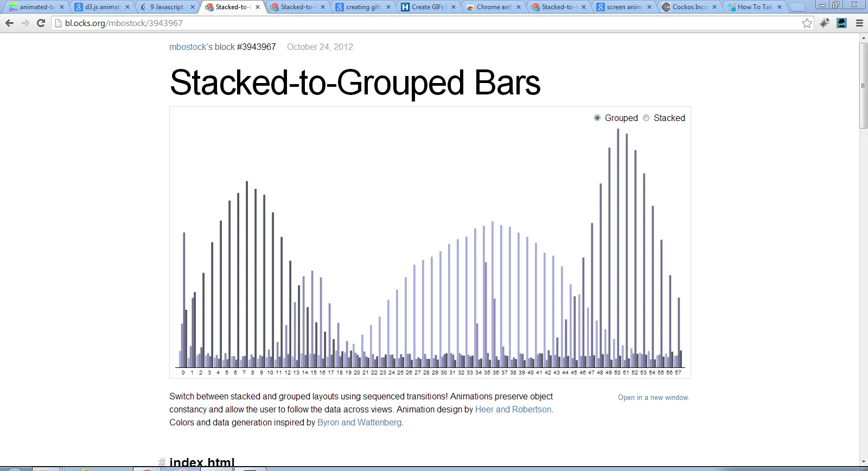Click the October 24, 2012 date text
This screenshot has height=471, width=868.
[320, 47]
